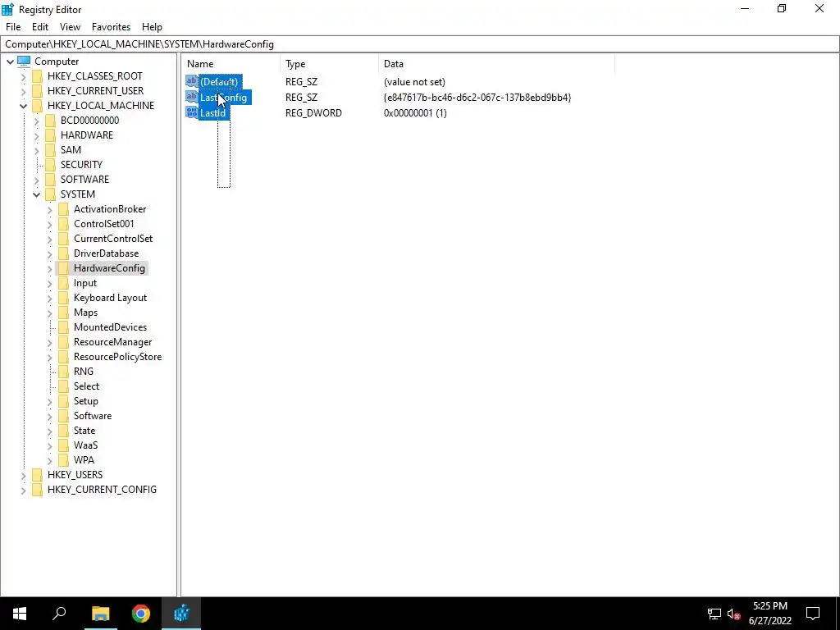Click the Computer root icon in tree
The height and width of the screenshot is (630, 840).
tap(24, 61)
